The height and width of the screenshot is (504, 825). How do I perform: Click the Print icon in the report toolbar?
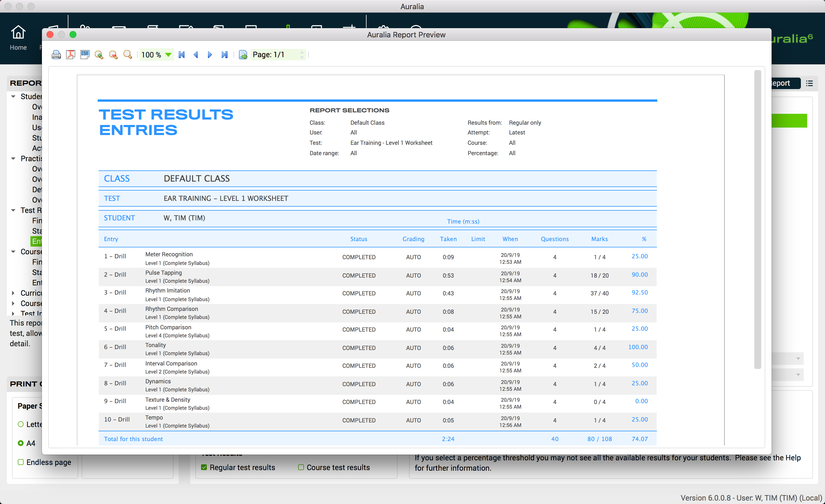click(56, 54)
